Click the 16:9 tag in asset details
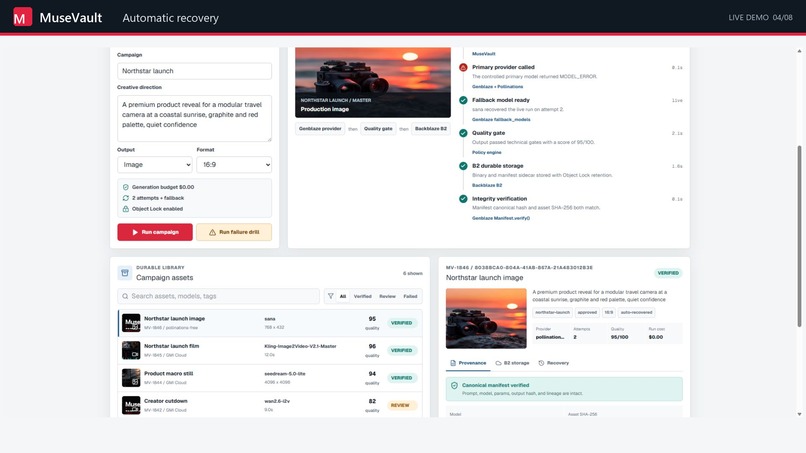The image size is (806, 453). pyautogui.click(x=609, y=312)
